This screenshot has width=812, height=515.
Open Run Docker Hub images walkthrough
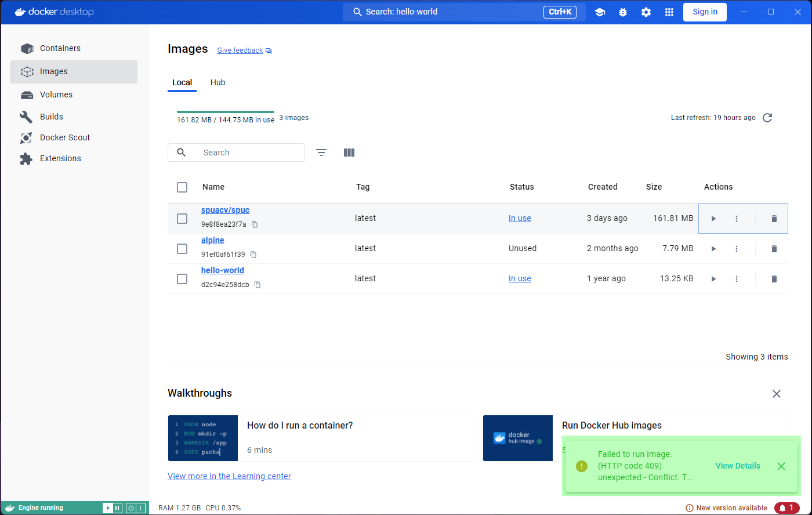[x=635, y=438]
